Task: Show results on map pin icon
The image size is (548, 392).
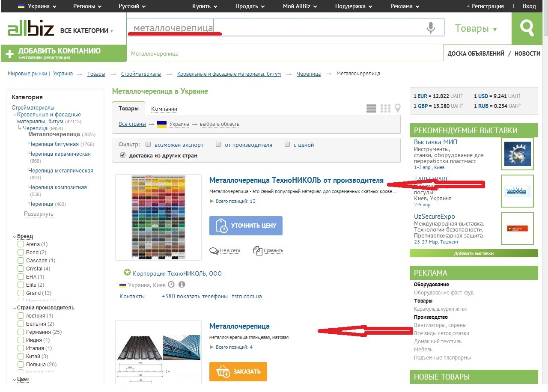Action: [398, 108]
